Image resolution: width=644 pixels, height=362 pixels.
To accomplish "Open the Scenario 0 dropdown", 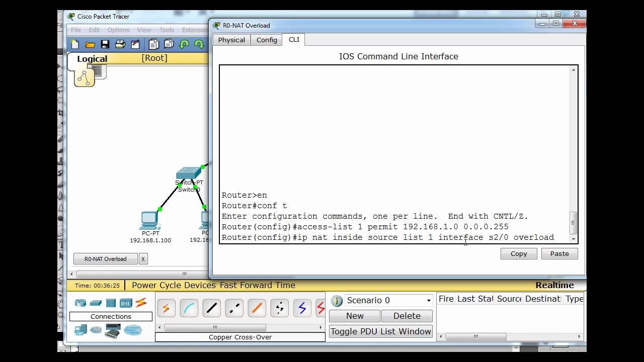I will [389, 300].
